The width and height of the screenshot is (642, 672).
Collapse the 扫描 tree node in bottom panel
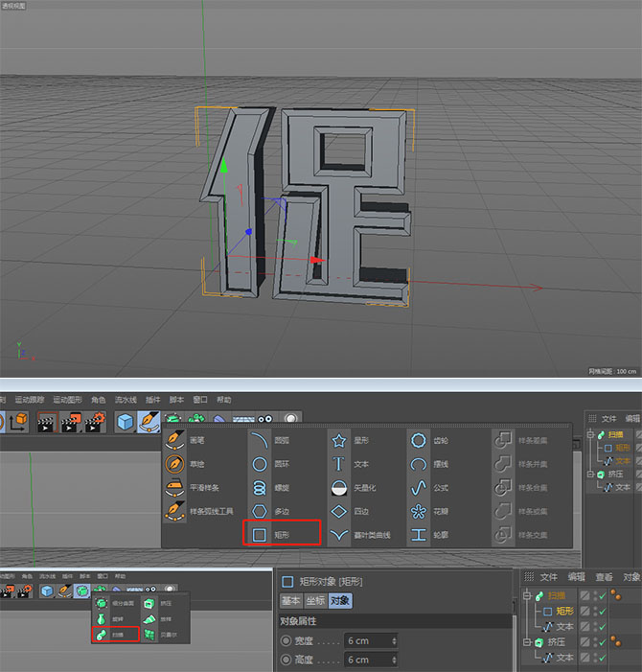click(x=526, y=595)
